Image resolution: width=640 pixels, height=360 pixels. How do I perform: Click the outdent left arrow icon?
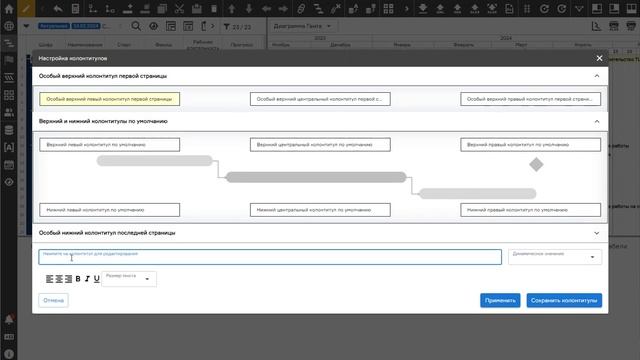(x=266, y=9)
